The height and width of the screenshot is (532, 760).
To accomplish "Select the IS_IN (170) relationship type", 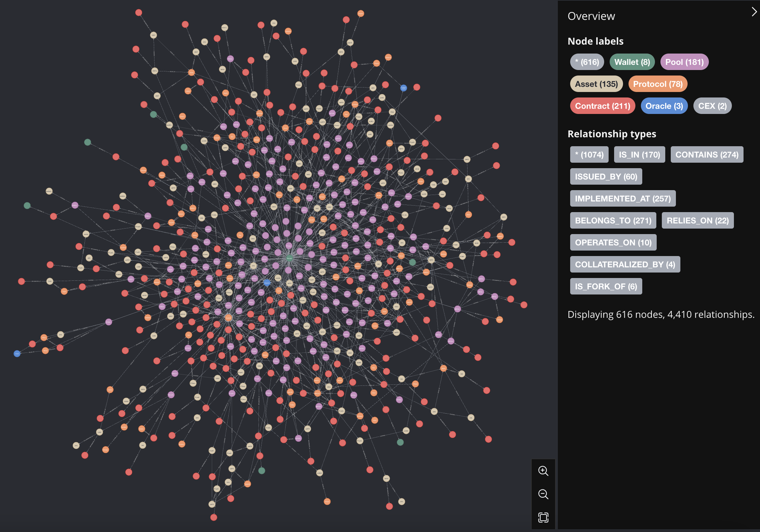I will point(639,155).
